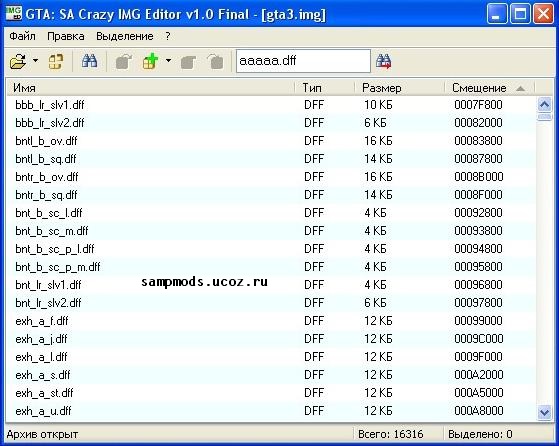Maximize the Crazy IMG Editor window

coord(520,14)
